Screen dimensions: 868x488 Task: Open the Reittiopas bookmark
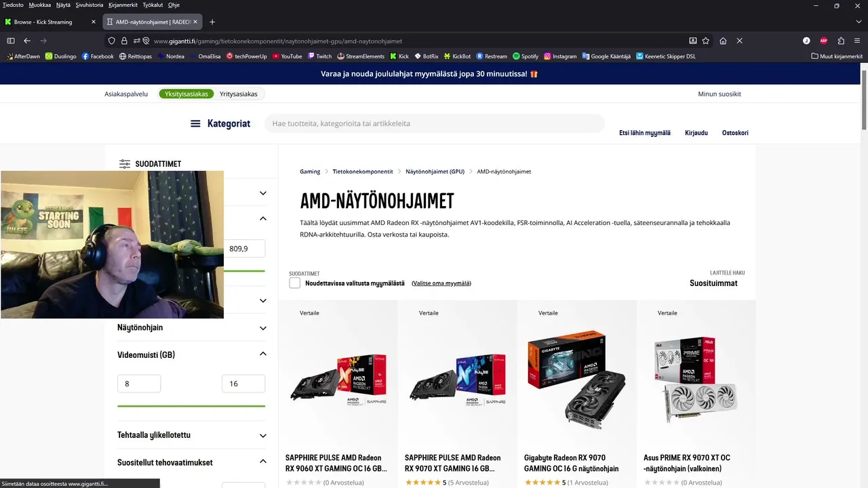tap(136, 56)
